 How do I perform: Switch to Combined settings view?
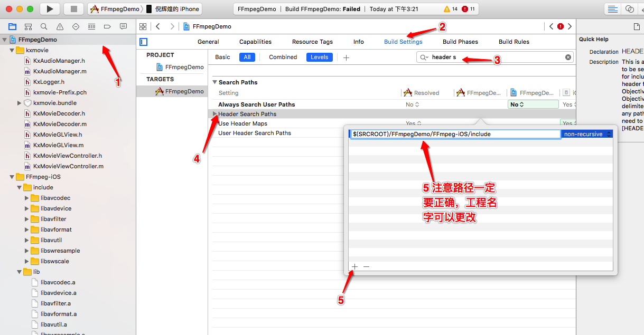click(283, 57)
